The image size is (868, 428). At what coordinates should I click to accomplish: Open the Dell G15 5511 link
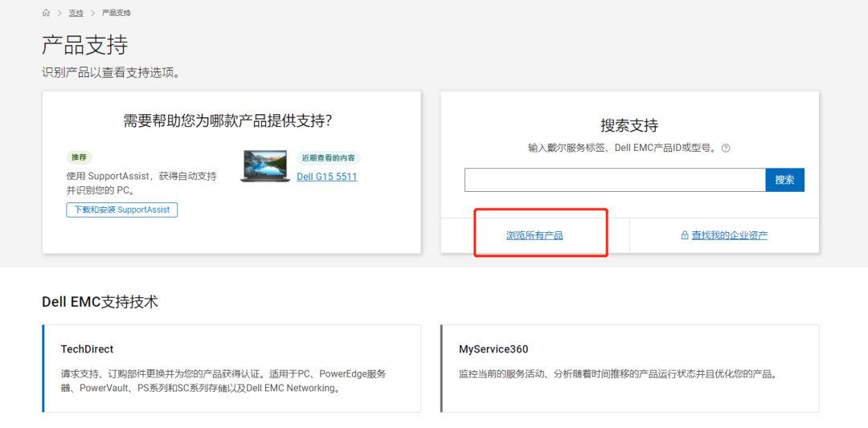click(x=327, y=177)
